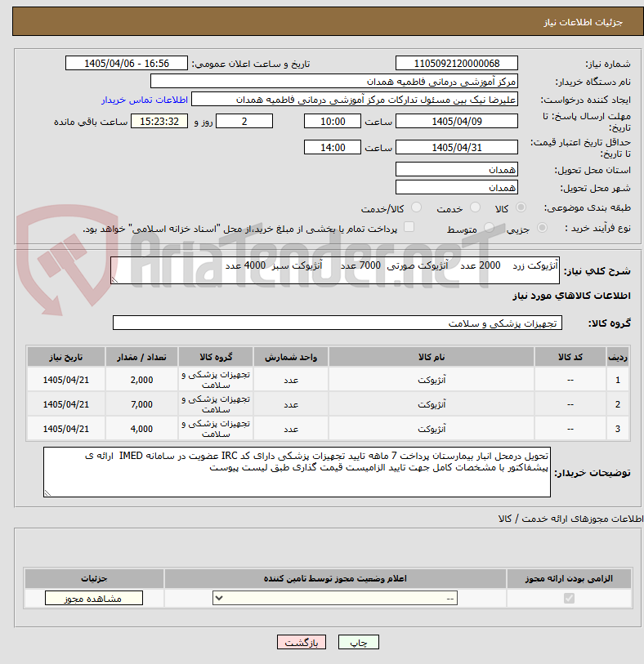Click the کد کالا column header
The height and width of the screenshot is (664, 644).
pyautogui.click(x=570, y=357)
